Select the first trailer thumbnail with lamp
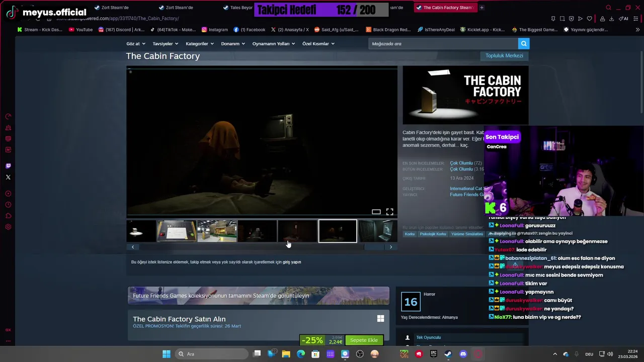644x362 pixels. pos(141,231)
